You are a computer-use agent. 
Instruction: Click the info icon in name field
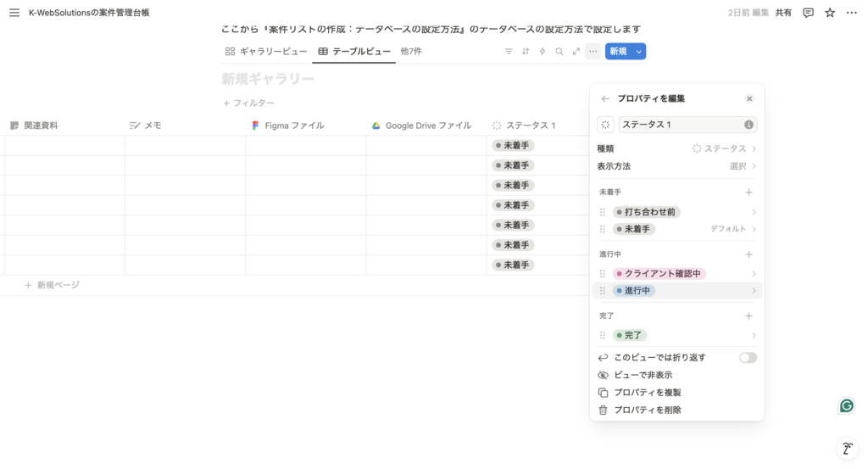748,125
